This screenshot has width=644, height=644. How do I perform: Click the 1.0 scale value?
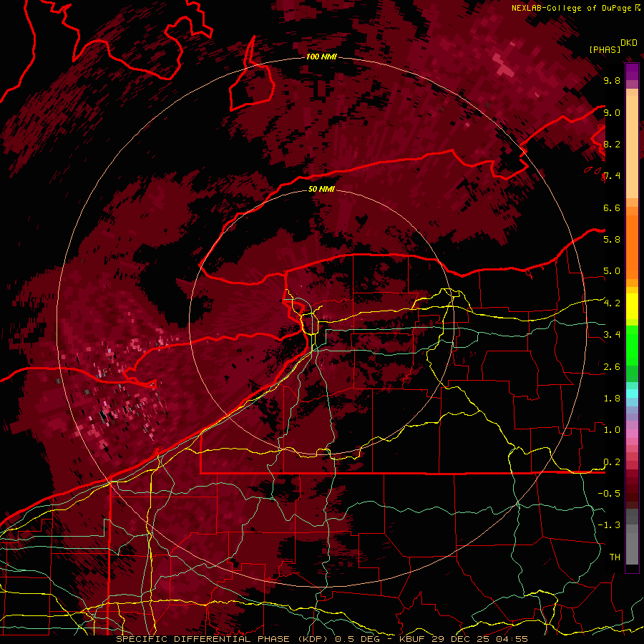pyautogui.click(x=612, y=429)
